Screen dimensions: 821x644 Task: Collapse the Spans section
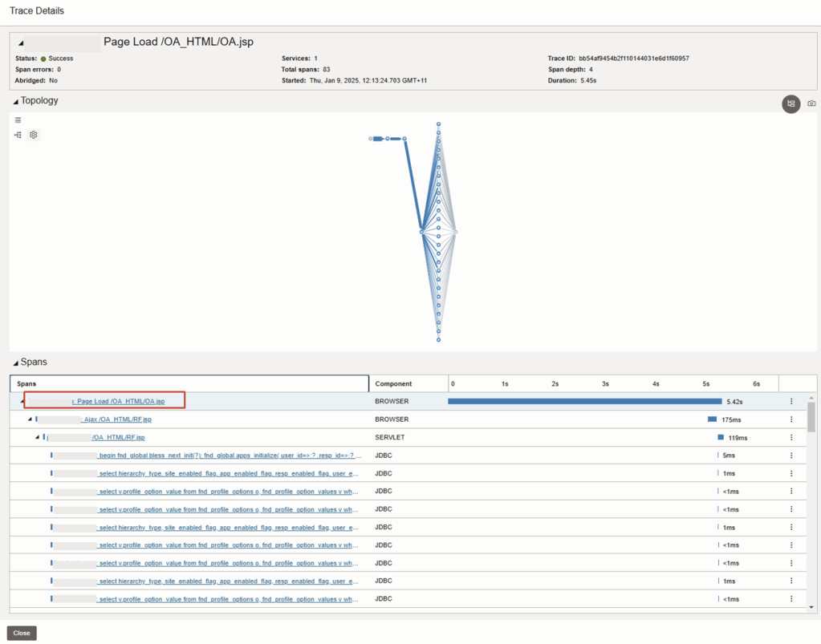[15, 363]
